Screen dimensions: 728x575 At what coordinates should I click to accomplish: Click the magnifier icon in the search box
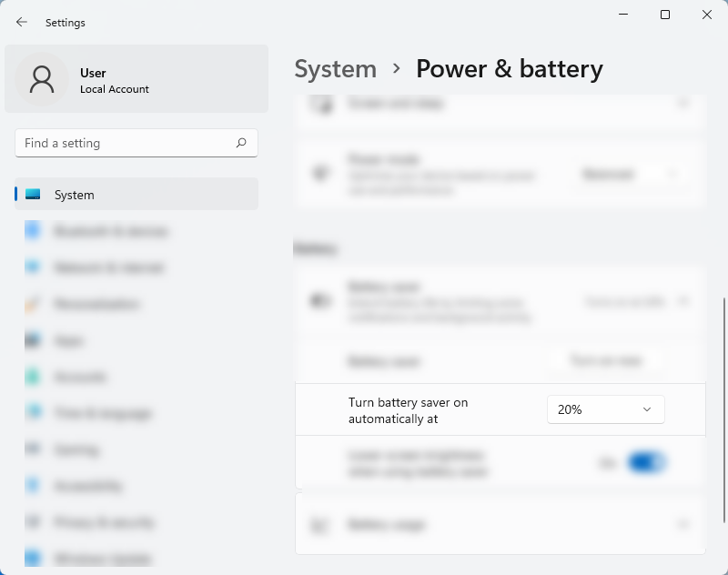pos(241,143)
